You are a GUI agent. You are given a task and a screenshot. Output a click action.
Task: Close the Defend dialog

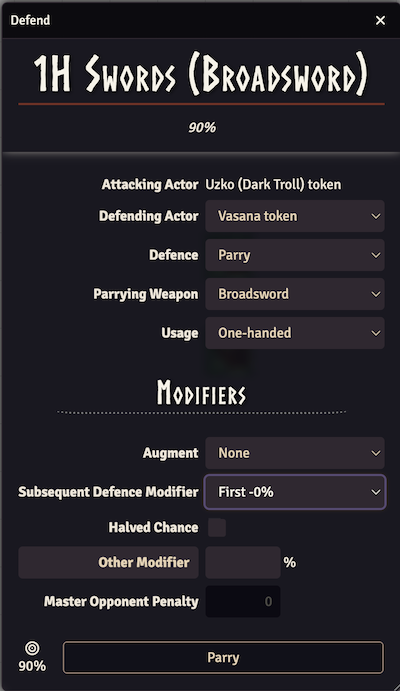point(380,20)
